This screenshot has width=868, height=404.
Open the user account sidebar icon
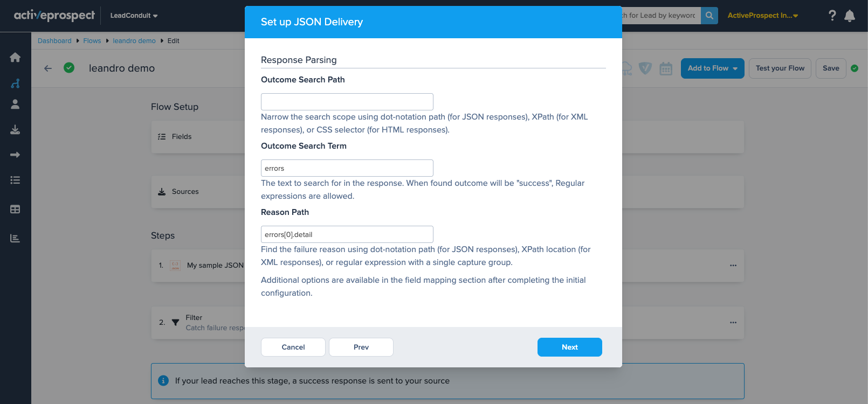click(15, 105)
